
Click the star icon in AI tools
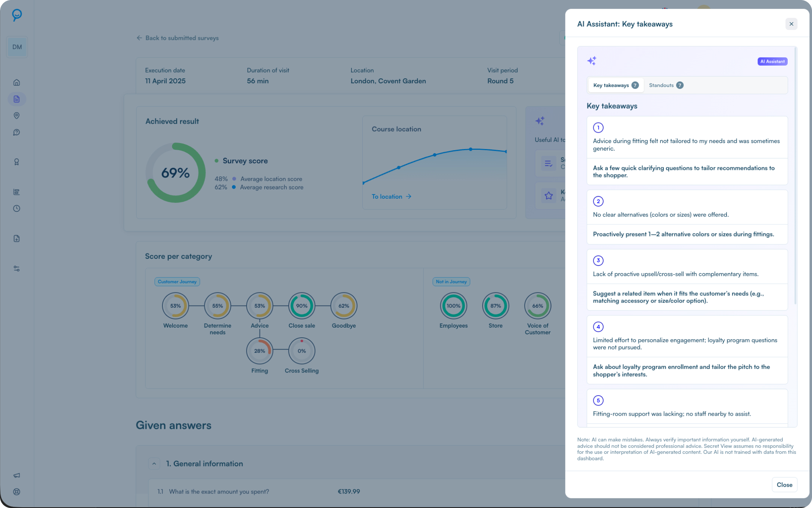(548, 195)
